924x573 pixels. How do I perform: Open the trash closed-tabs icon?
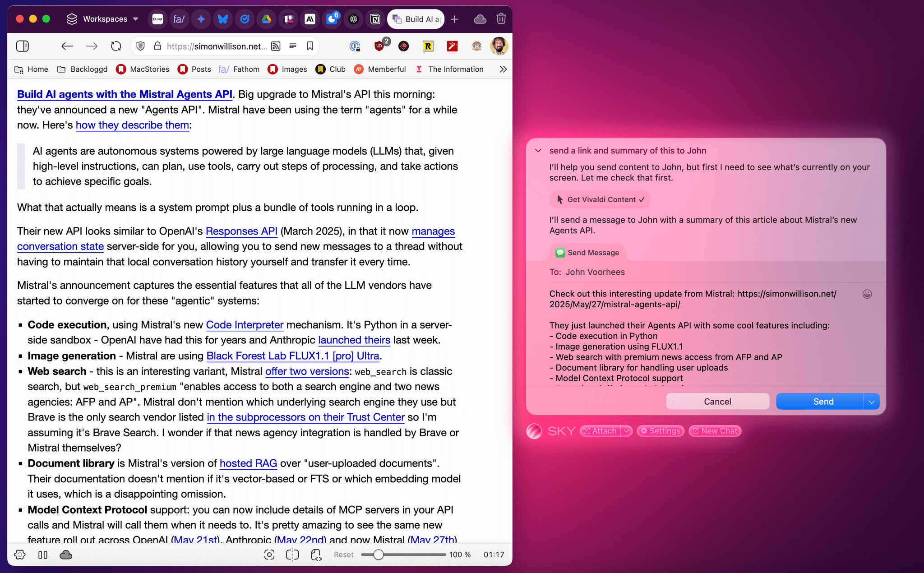coord(501,19)
